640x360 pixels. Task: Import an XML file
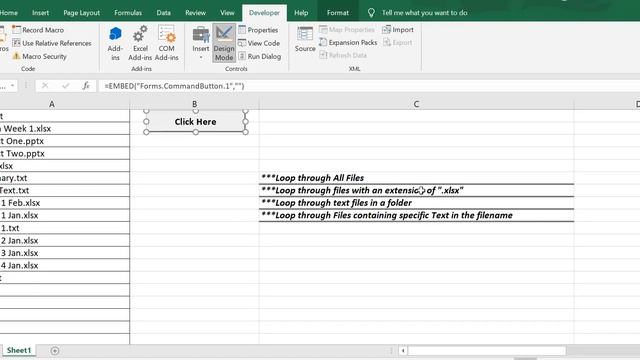[398, 30]
